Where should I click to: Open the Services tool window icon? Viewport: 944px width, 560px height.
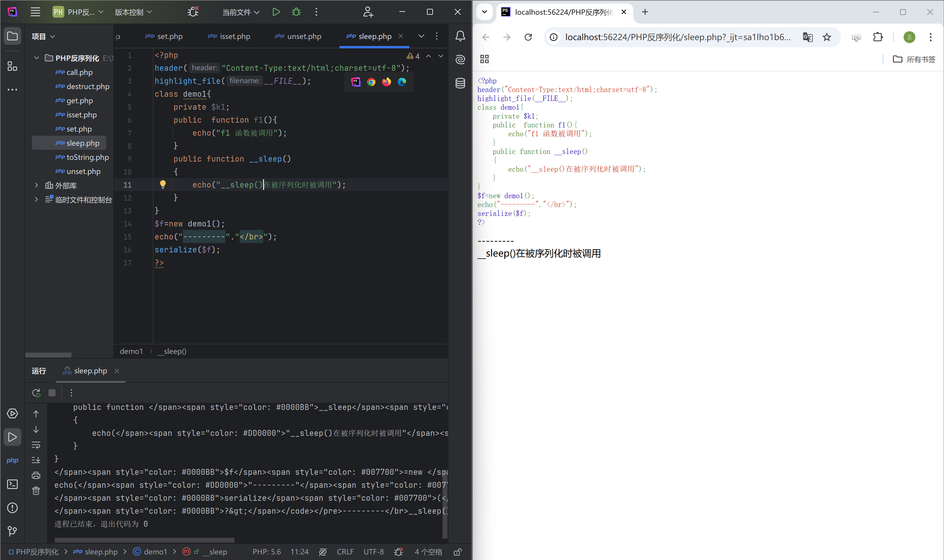[x=12, y=413]
